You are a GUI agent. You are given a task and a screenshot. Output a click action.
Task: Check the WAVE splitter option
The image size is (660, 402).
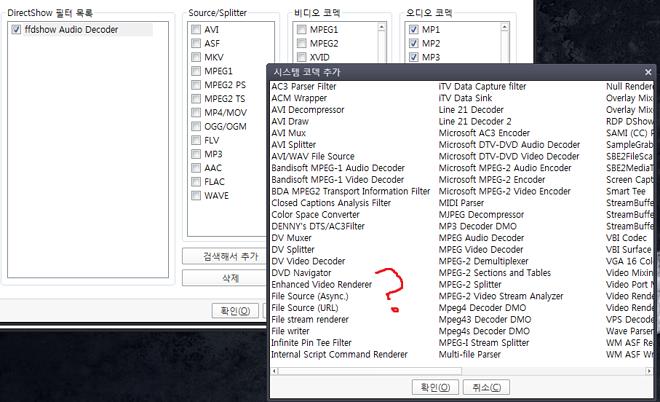pos(196,196)
